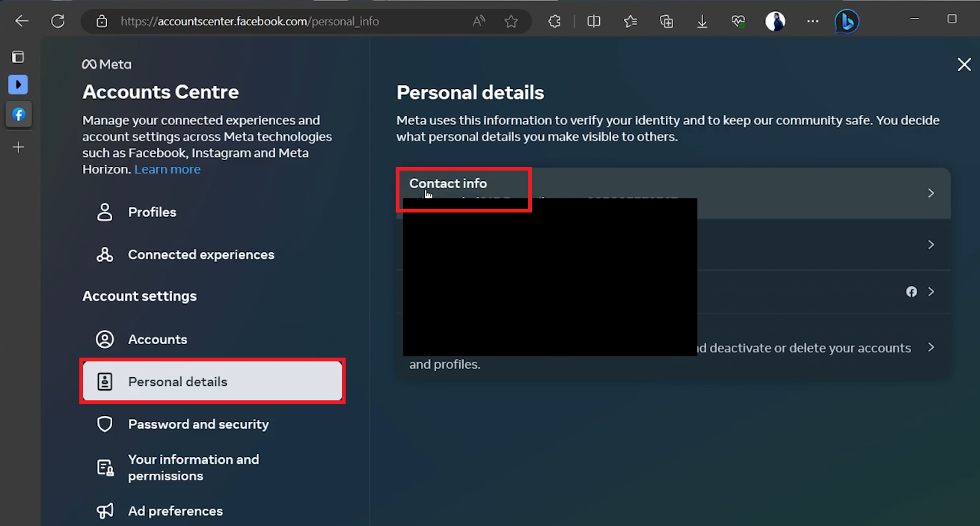The width and height of the screenshot is (980, 526).
Task: Toggle the split screen icon
Action: click(x=594, y=22)
